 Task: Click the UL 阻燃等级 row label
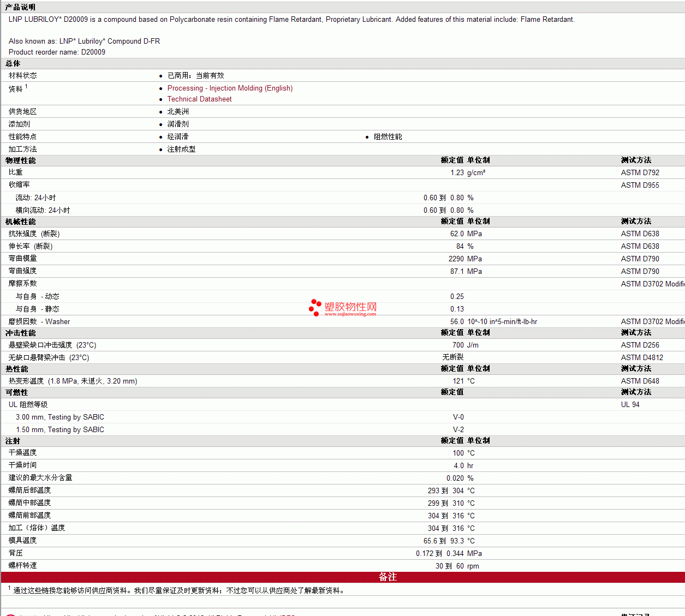click(x=28, y=405)
